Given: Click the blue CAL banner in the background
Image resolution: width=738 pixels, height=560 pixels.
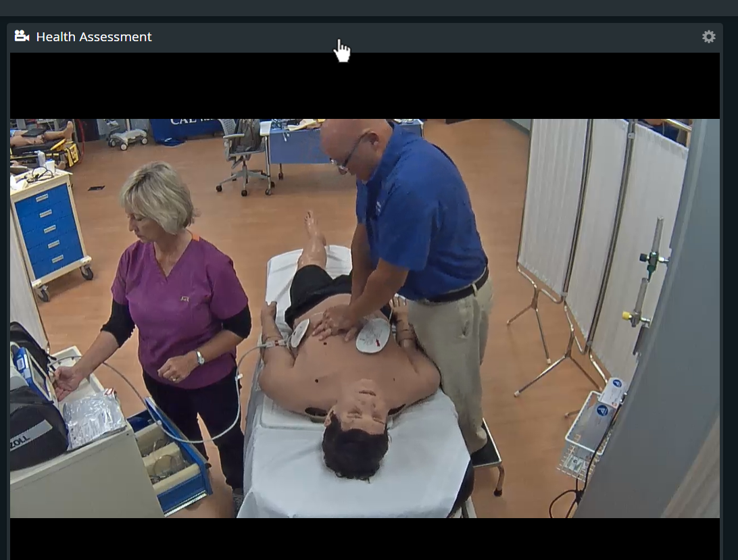Looking at the screenshot, I should (x=186, y=130).
